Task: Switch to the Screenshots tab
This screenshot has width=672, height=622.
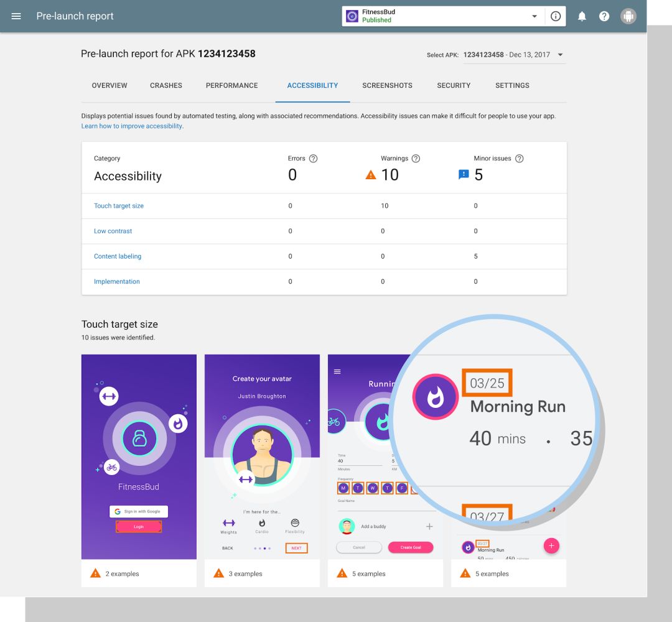Action: point(387,86)
